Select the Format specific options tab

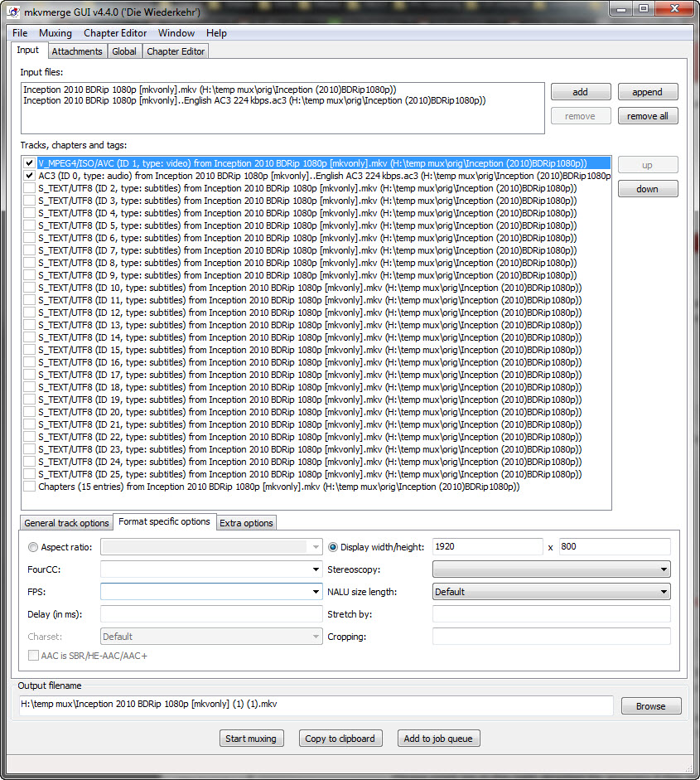[164, 521]
